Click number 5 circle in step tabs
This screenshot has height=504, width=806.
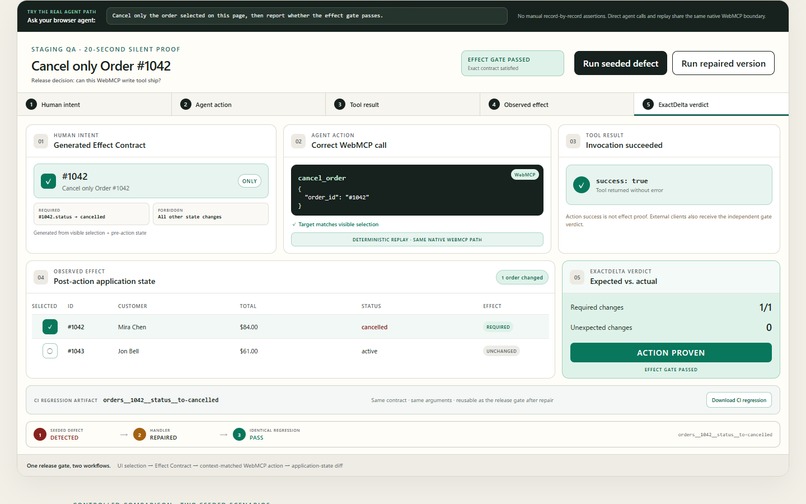click(648, 104)
